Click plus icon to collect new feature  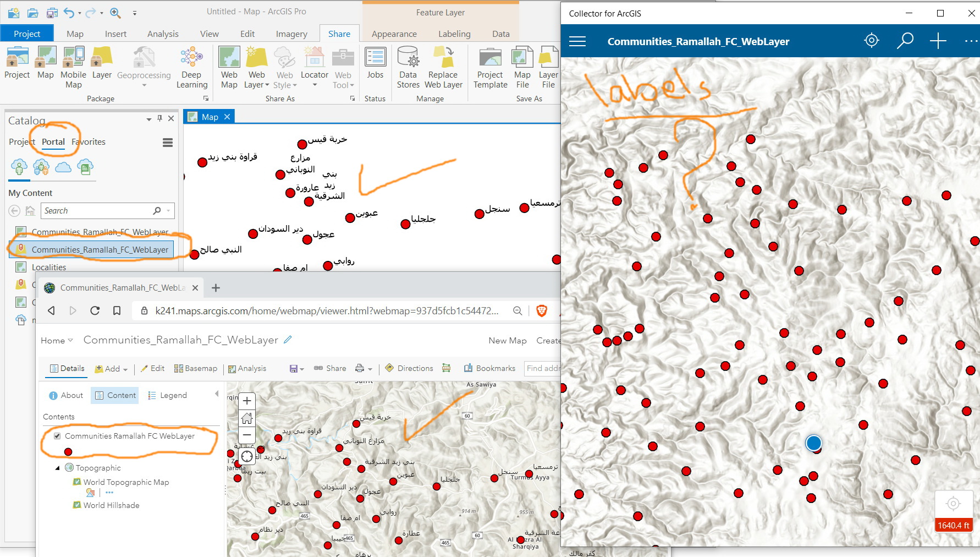click(938, 41)
